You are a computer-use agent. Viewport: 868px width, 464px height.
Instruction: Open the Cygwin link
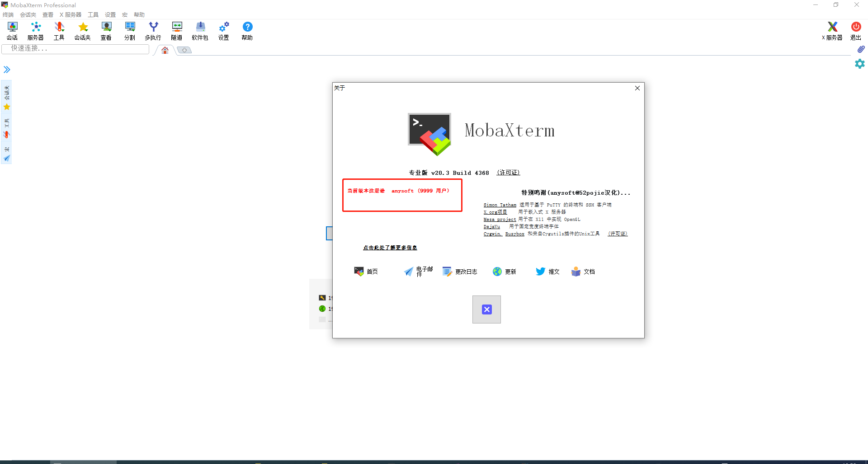tap(493, 234)
